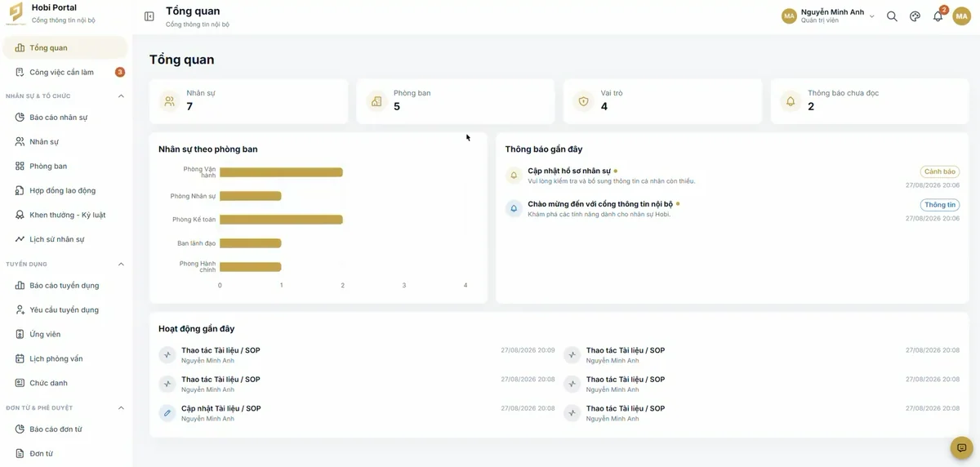Click bell icon beside Chào mừng notification
The image size is (980, 467).
coord(514,208)
